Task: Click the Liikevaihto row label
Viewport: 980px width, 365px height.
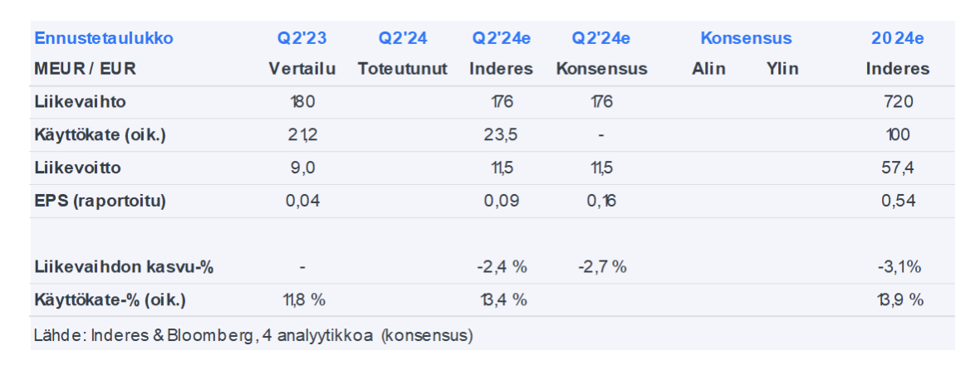Action: coord(81,102)
